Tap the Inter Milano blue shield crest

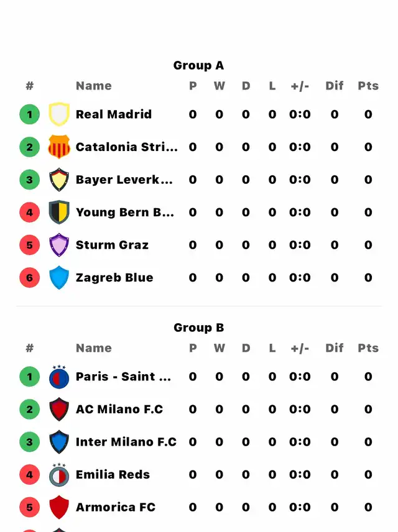[59, 442]
